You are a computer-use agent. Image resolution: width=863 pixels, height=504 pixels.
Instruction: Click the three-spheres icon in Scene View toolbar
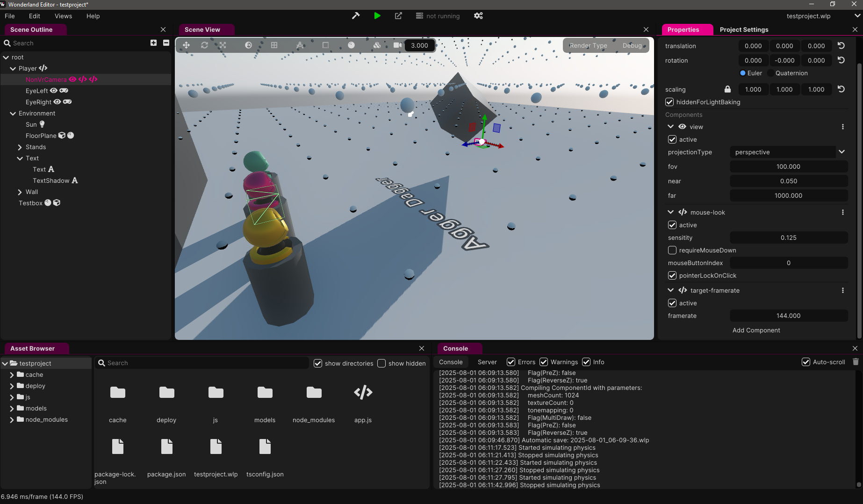click(377, 45)
